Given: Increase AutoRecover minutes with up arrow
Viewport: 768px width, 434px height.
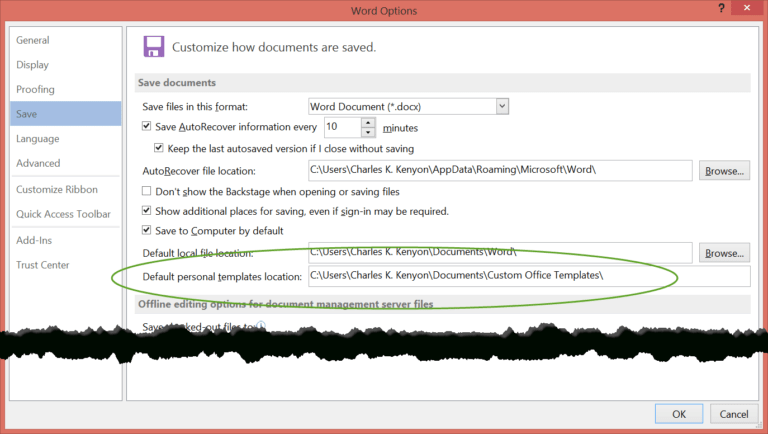Looking at the screenshot, I should 368,122.
